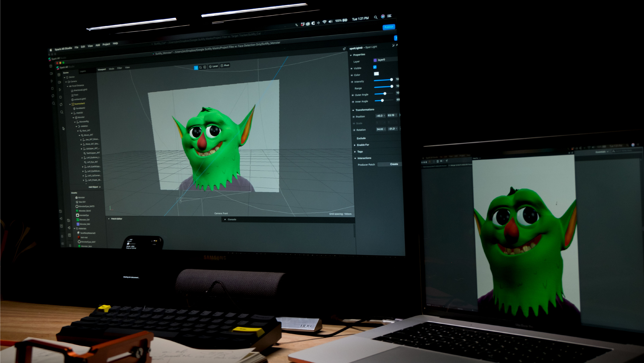Click the Color swatch of spot light
The image size is (644, 363).
(376, 74)
